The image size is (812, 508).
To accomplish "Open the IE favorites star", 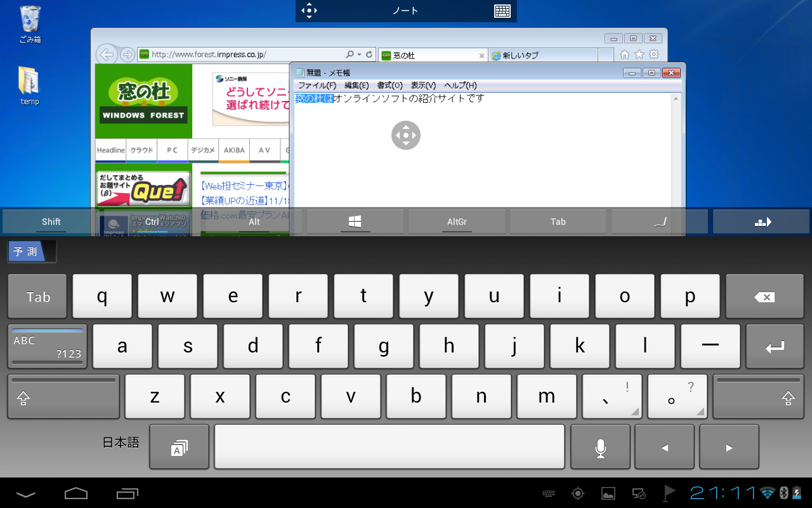I will [x=639, y=55].
